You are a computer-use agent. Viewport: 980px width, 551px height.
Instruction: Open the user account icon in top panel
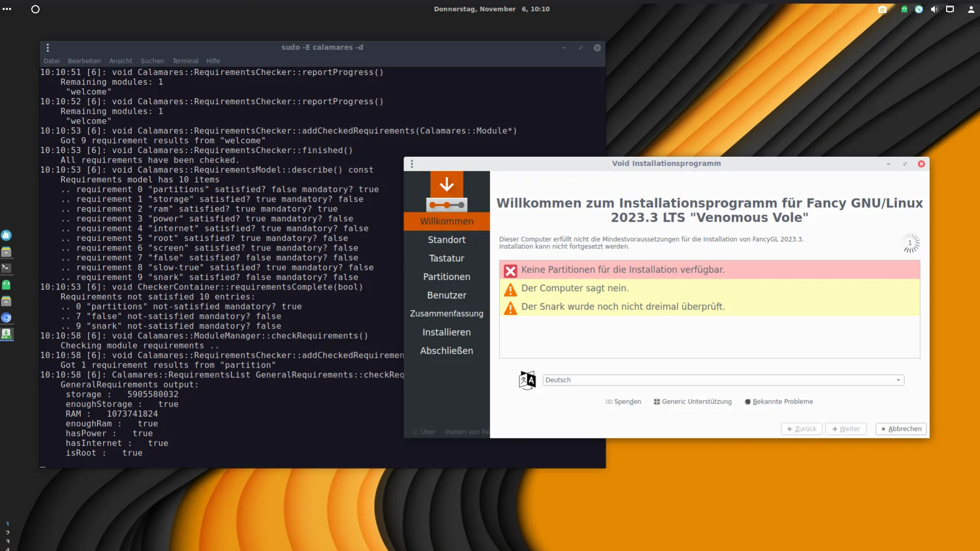point(971,9)
